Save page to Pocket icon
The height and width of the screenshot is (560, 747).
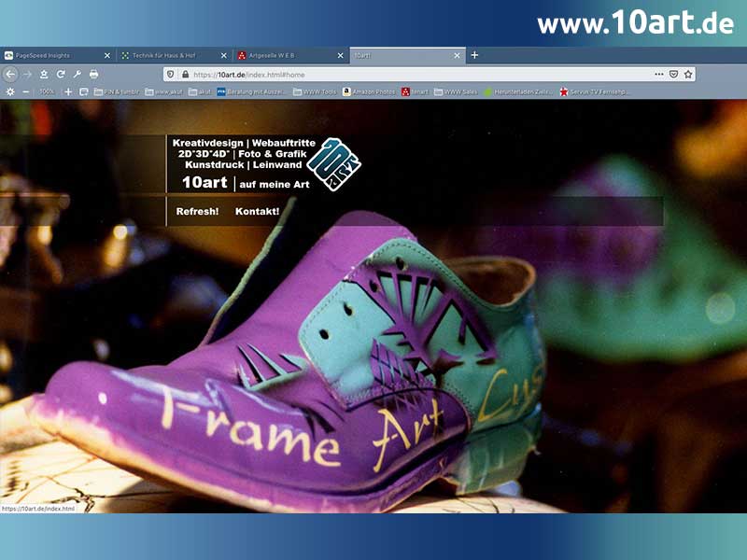pos(673,75)
